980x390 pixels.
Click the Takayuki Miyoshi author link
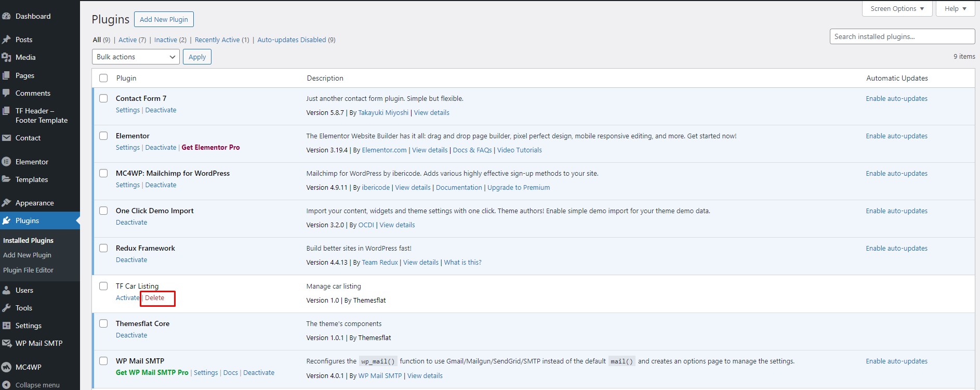tap(383, 113)
